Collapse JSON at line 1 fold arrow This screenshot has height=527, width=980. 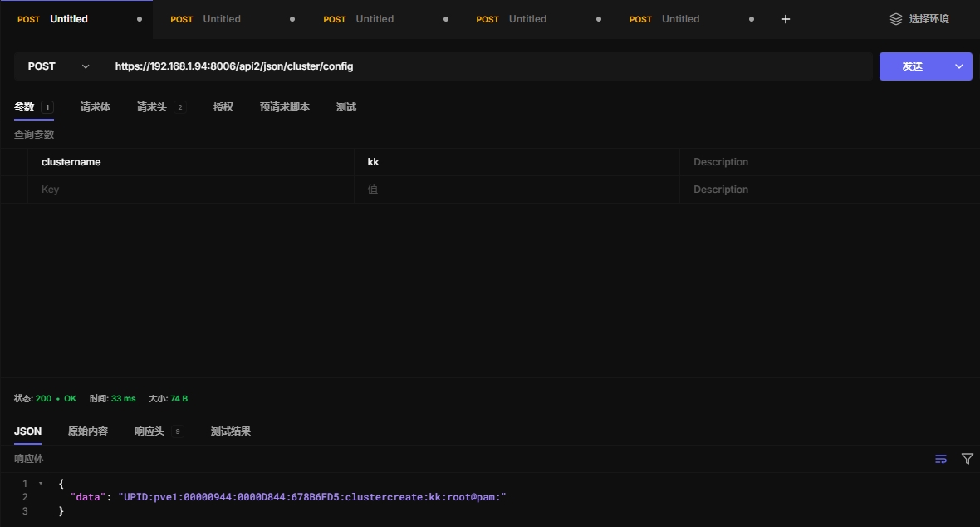pos(41,484)
